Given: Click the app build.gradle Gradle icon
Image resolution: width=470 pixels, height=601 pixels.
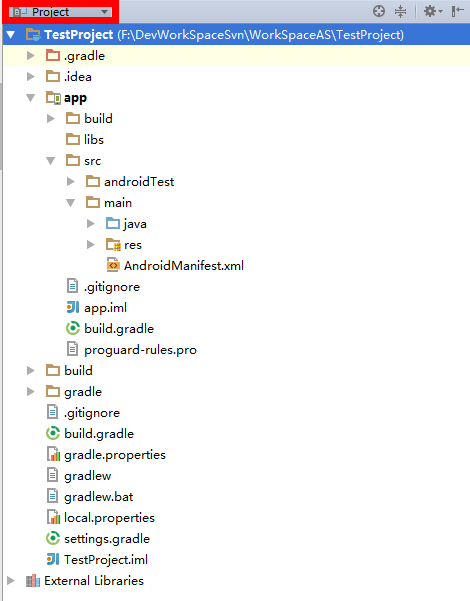Looking at the screenshot, I should (73, 328).
